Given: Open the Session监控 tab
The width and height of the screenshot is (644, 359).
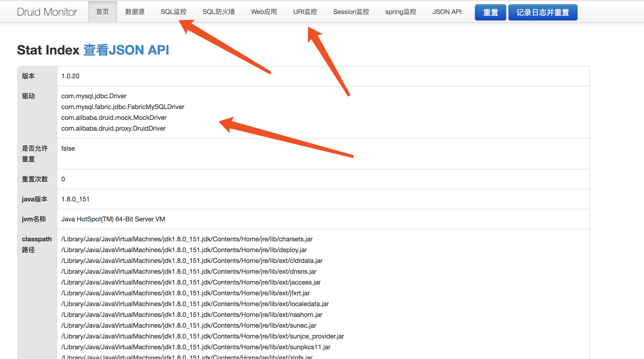Looking at the screenshot, I should [x=351, y=12].
